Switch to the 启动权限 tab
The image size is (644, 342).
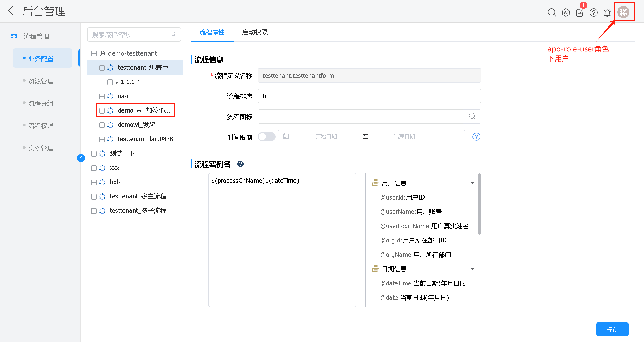[255, 32]
